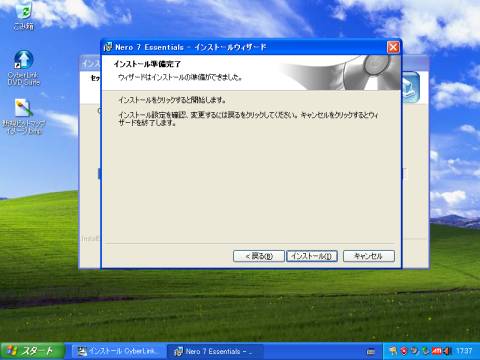Viewport: 480px width, 360px height.
Task: Click the CyberLink installer window behind
Action: point(415,167)
